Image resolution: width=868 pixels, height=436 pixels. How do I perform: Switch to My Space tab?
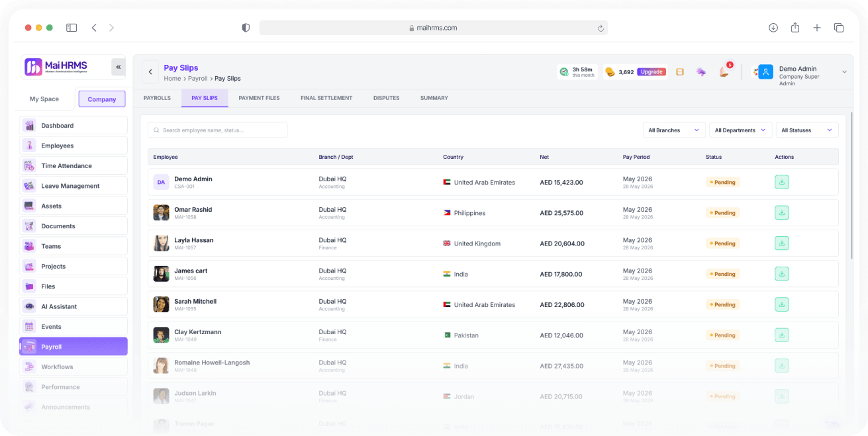[x=44, y=99]
